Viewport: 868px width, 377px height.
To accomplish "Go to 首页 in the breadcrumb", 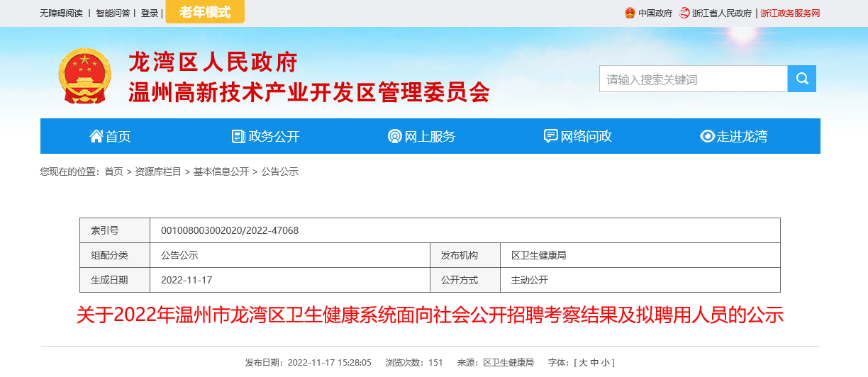I will 113,171.
